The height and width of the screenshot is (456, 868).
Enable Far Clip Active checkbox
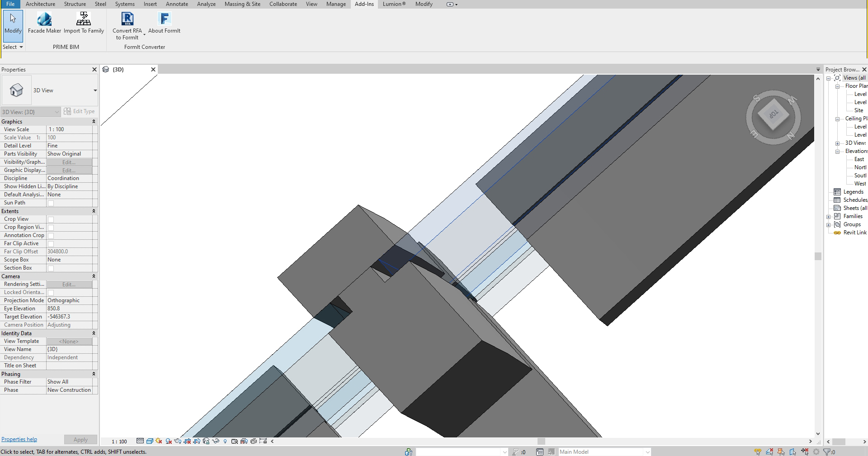point(51,244)
